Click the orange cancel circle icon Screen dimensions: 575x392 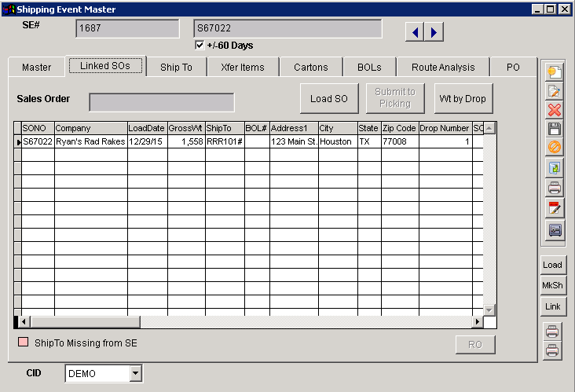[555, 148]
